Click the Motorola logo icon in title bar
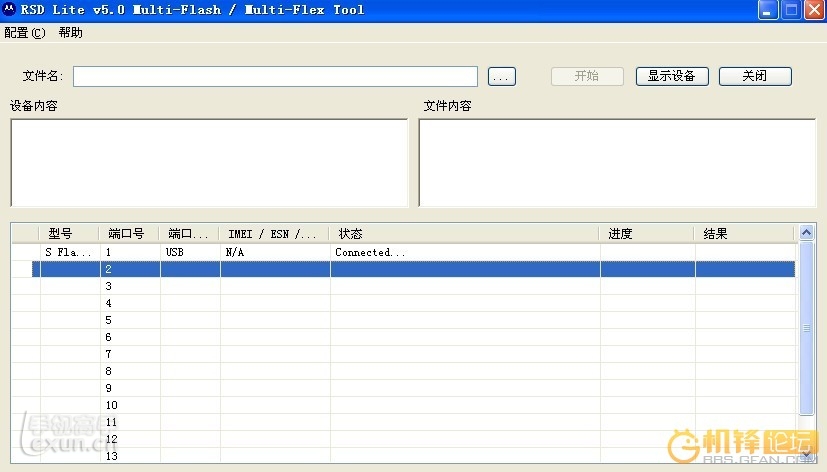Image resolution: width=827 pixels, height=472 pixels. (x=9, y=9)
